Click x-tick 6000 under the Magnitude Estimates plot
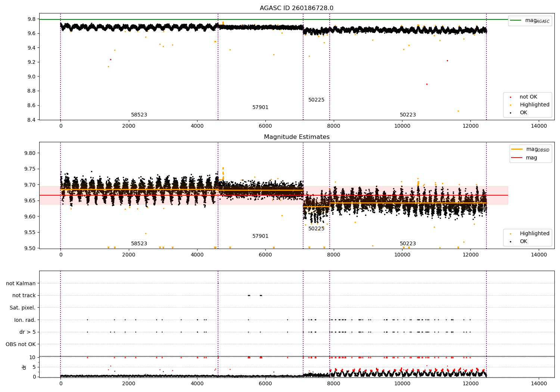Image resolution: width=560 pixels, height=392 pixels. tap(265, 255)
